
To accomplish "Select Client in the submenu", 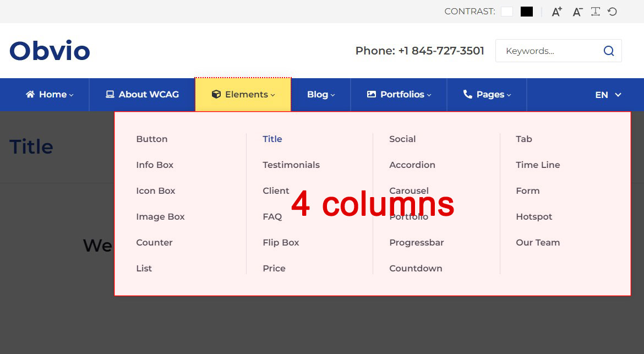I will (276, 191).
